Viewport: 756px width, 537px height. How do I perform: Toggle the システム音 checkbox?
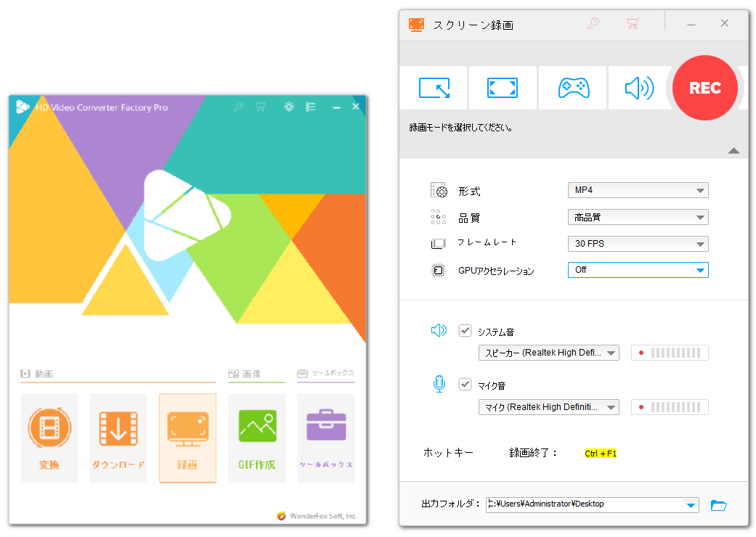pyautogui.click(x=465, y=331)
